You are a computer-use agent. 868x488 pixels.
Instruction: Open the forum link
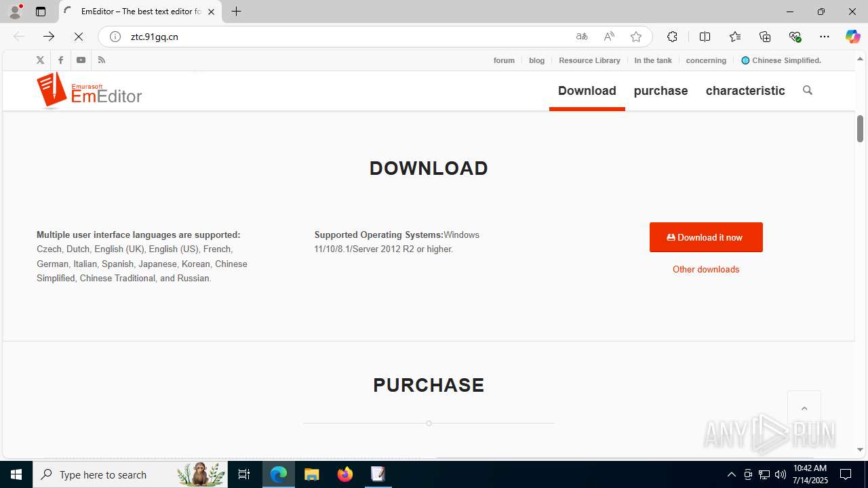pos(504,60)
